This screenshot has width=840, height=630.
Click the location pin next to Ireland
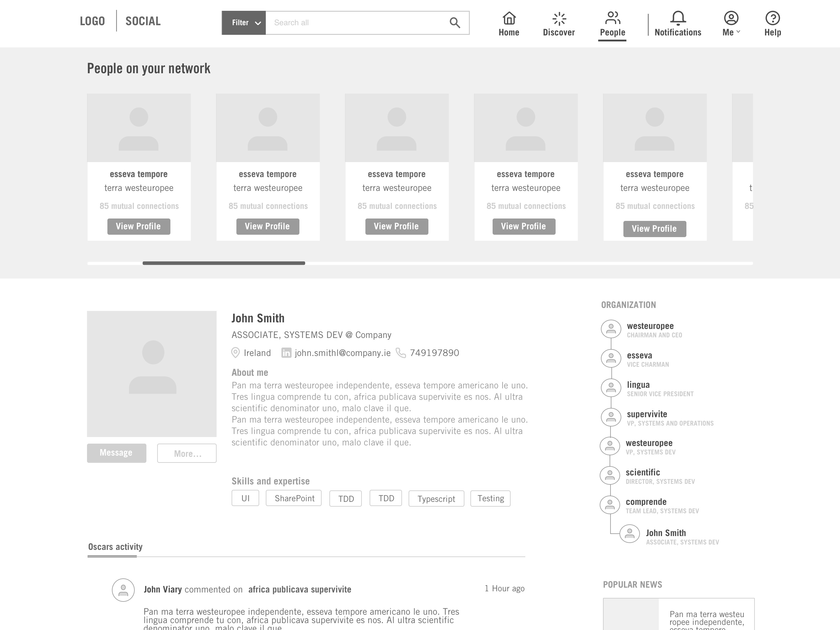point(235,353)
